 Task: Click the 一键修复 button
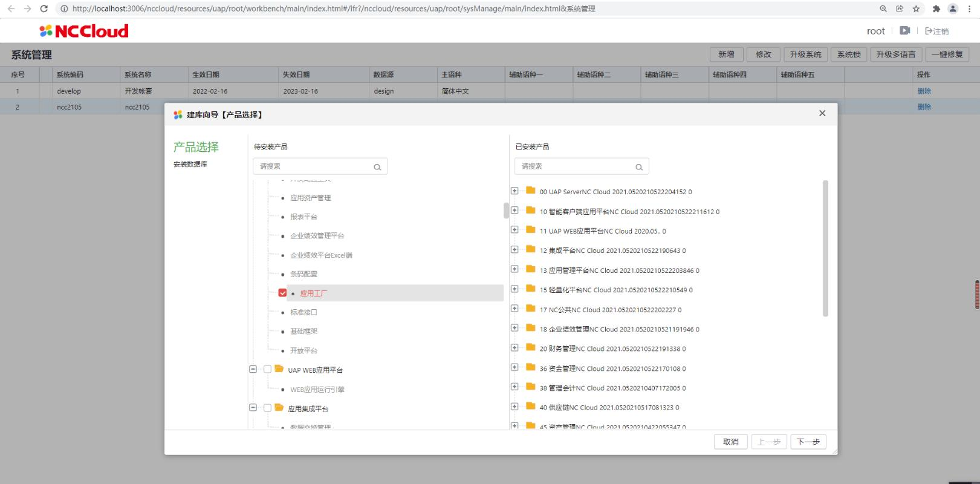947,54
